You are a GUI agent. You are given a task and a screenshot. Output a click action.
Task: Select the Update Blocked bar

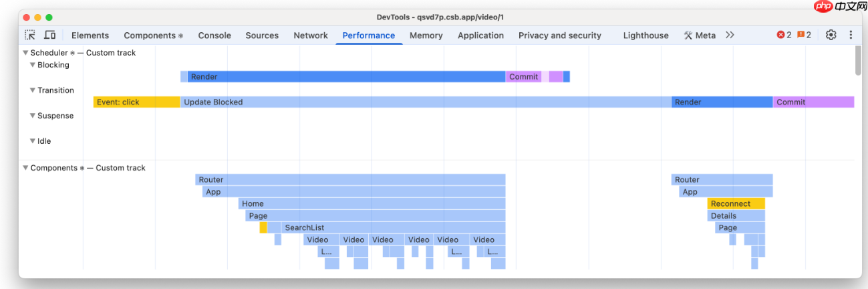[x=426, y=102]
